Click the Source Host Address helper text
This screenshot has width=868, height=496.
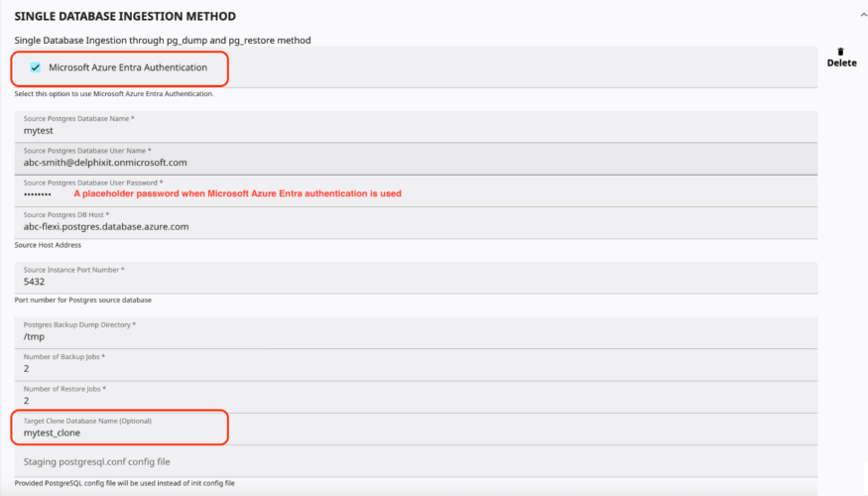pos(48,245)
